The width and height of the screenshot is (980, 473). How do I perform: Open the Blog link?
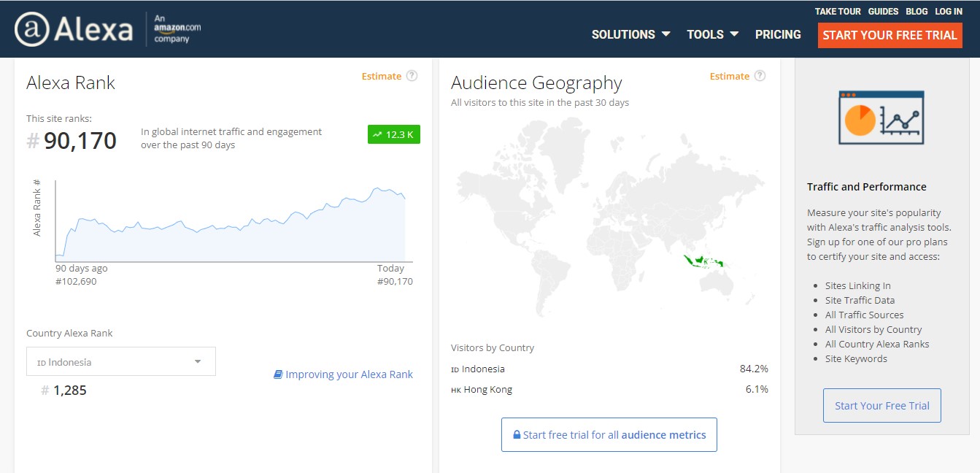coord(917,12)
